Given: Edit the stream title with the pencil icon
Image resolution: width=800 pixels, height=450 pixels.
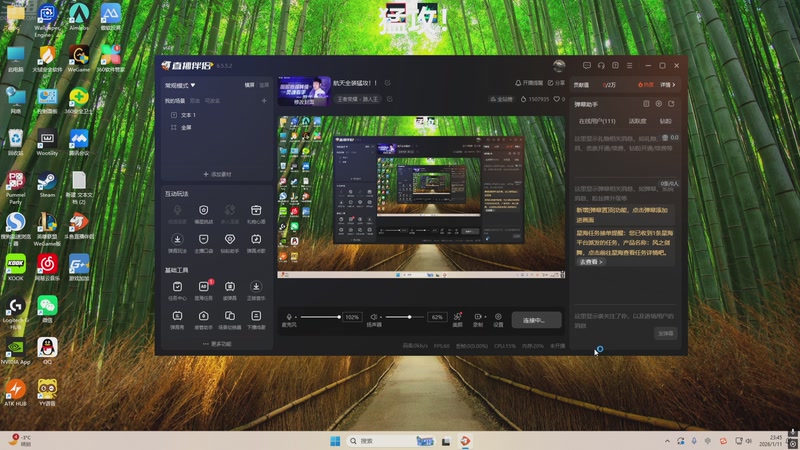Looking at the screenshot, I should [388, 83].
